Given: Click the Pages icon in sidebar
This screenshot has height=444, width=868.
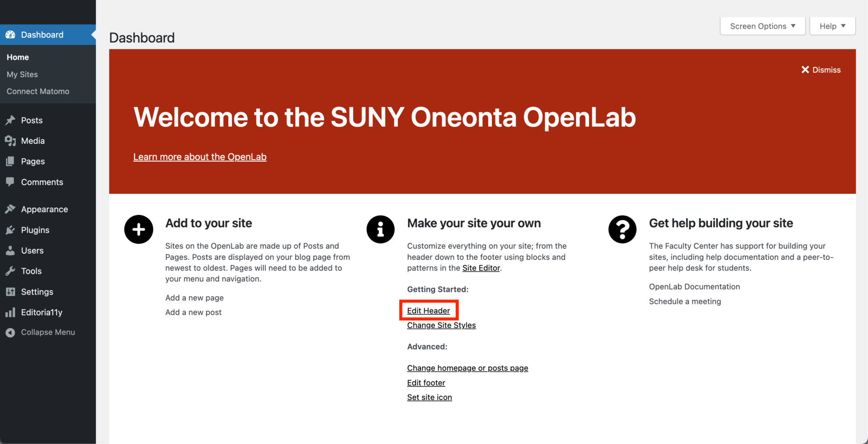Looking at the screenshot, I should pyautogui.click(x=10, y=161).
